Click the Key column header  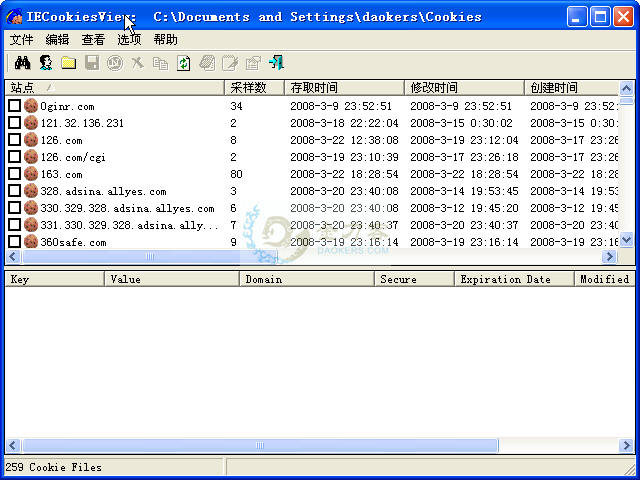coord(54,279)
